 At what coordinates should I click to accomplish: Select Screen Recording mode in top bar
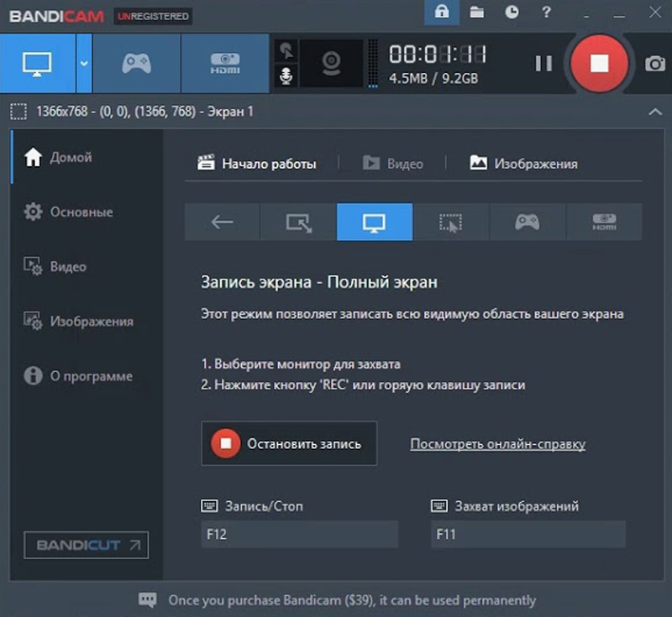(38, 64)
